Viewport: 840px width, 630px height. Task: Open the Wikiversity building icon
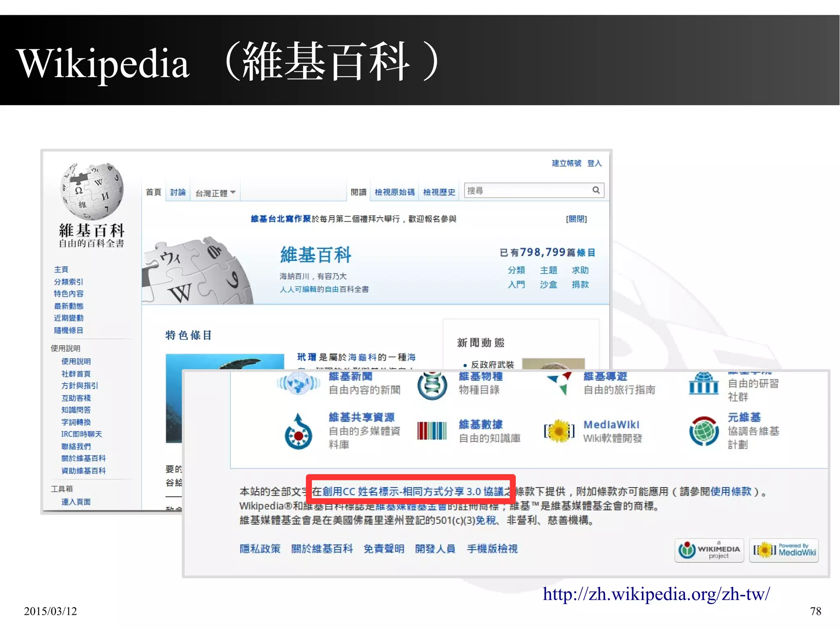point(703,383)
